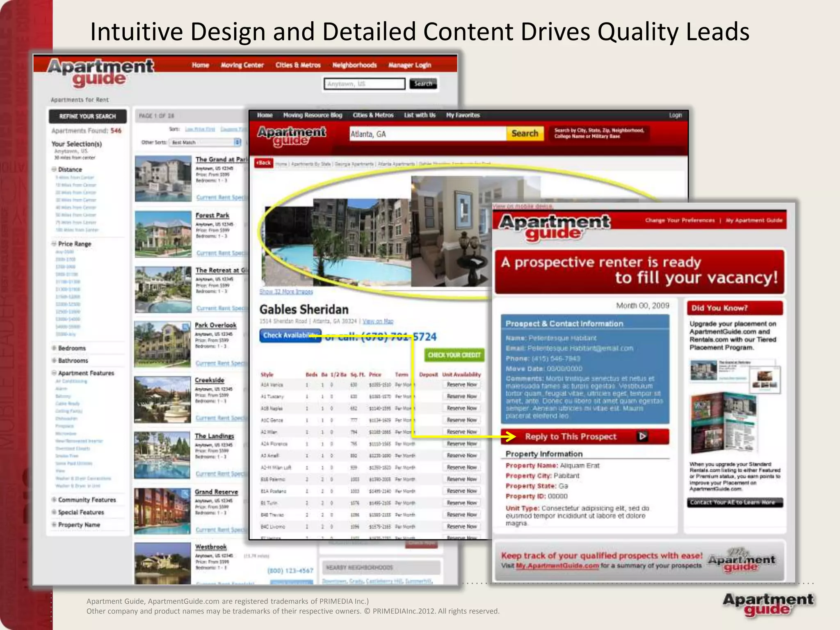Click the Anytown, US search field
The height and width of the screenshot is (630, 840).
(364, 84)
